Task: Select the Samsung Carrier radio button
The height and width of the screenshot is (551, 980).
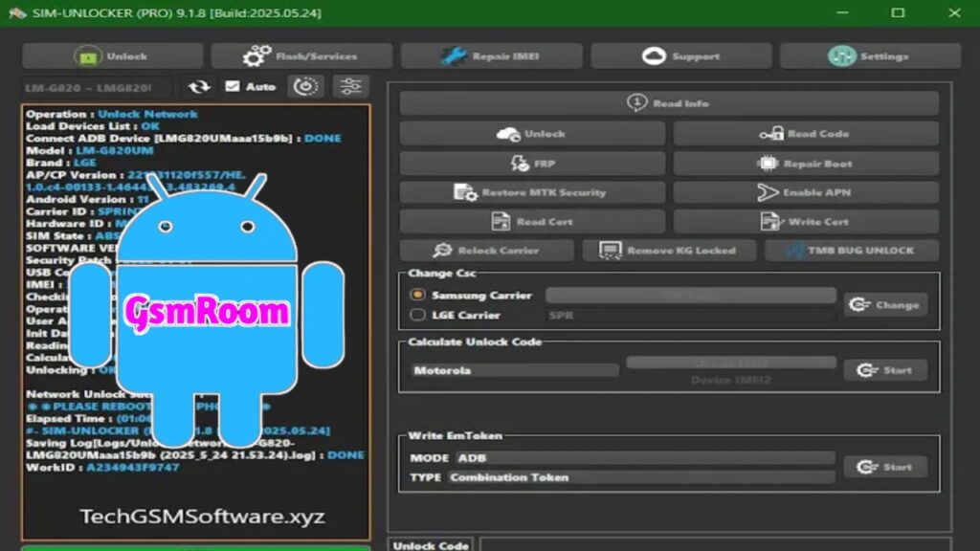Action: (417, 296)
